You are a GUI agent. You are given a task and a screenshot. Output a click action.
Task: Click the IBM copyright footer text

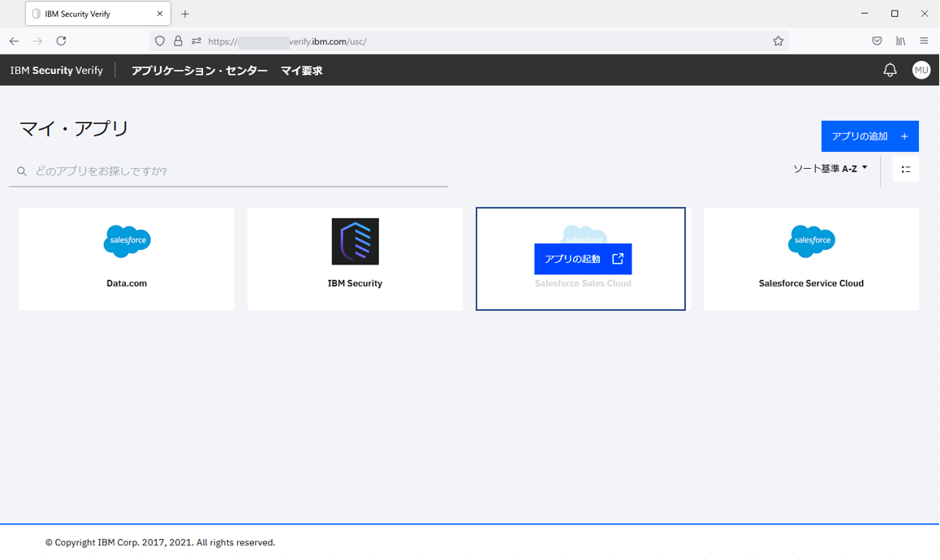tap(160, 543)
